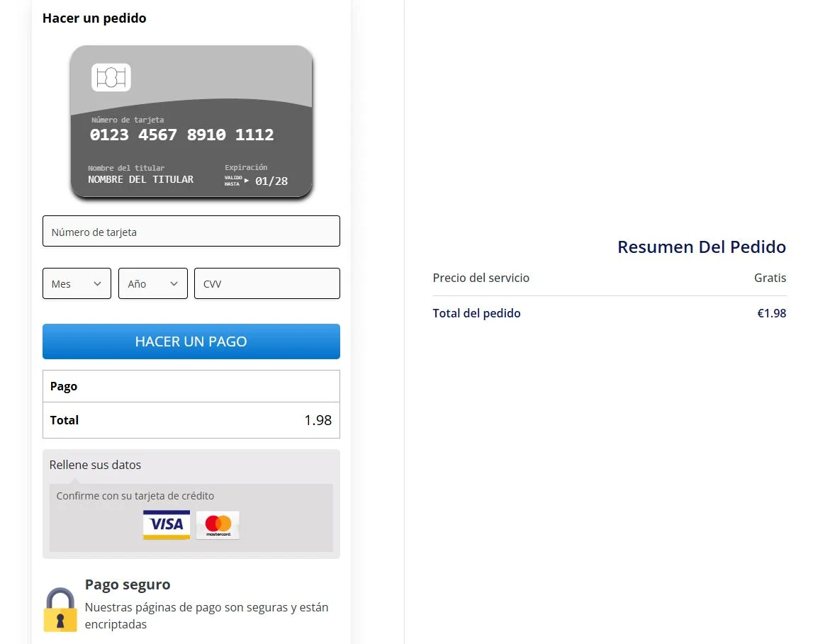Select the card number 0123 4567 8910 1112
The image size is (825, 644).
[181, 135]
